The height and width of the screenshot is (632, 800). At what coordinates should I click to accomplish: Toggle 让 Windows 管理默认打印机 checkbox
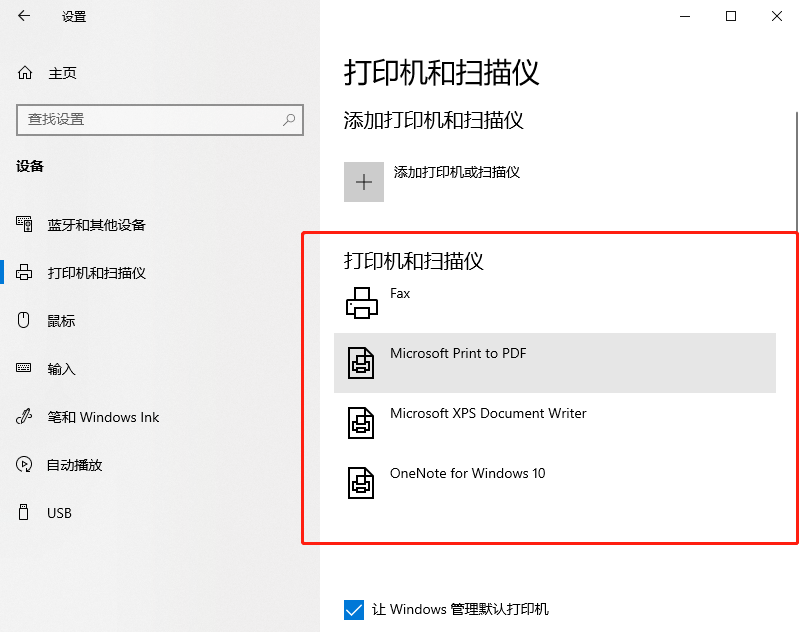[x=354, y=610]
